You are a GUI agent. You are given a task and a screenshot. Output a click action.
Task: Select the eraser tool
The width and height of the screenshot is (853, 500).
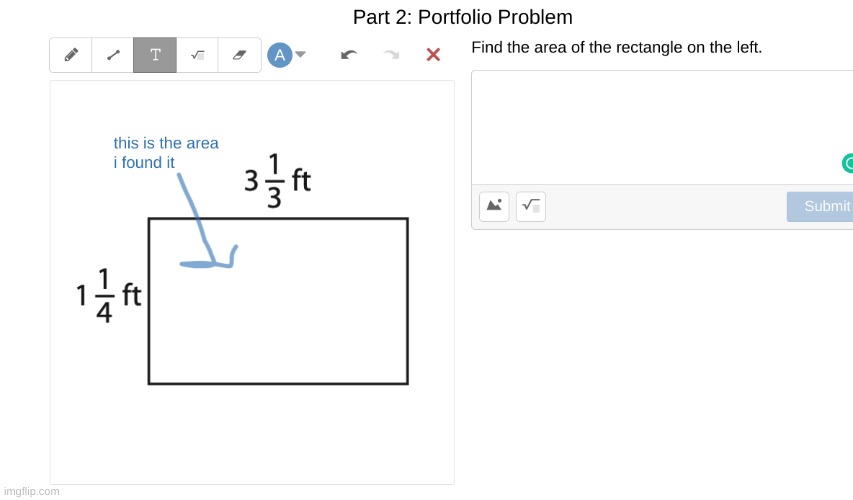tap(239, 55)
